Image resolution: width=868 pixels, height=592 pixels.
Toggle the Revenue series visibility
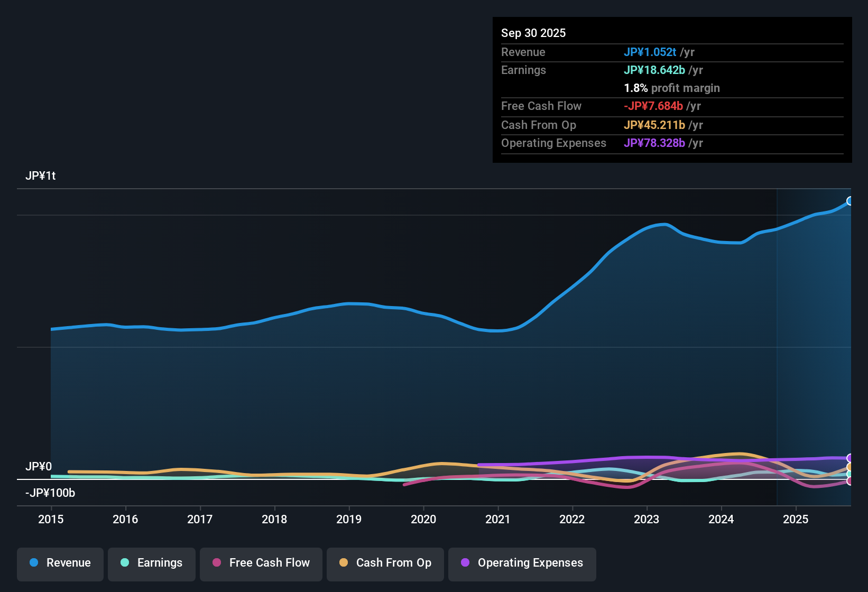60,563
